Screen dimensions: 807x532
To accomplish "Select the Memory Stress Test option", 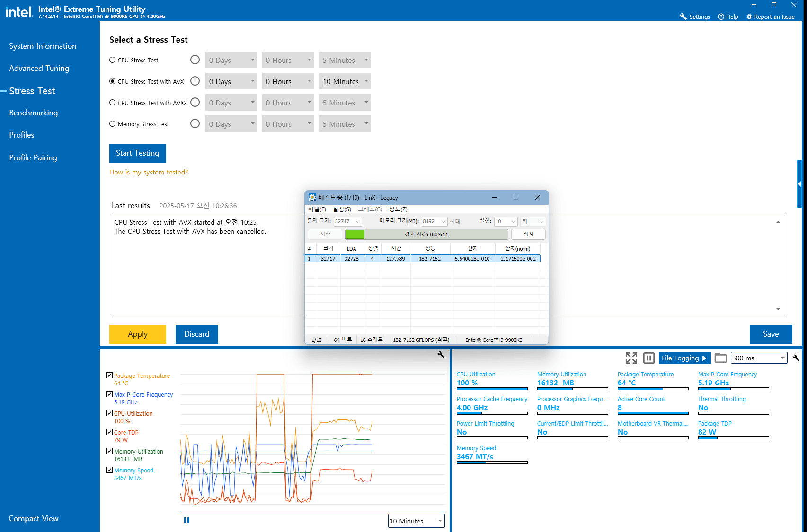I will 113,124.
